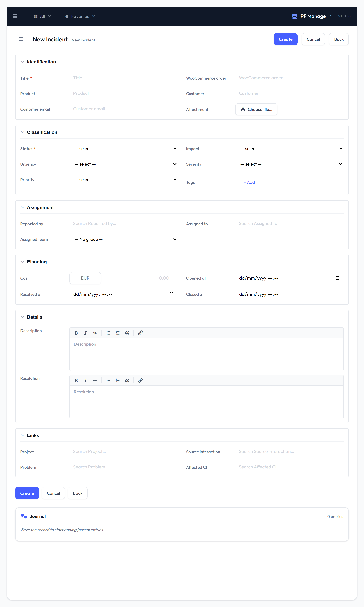
Task: Open the page menu icon beside New Incident
Action: (x=21, y=39)
